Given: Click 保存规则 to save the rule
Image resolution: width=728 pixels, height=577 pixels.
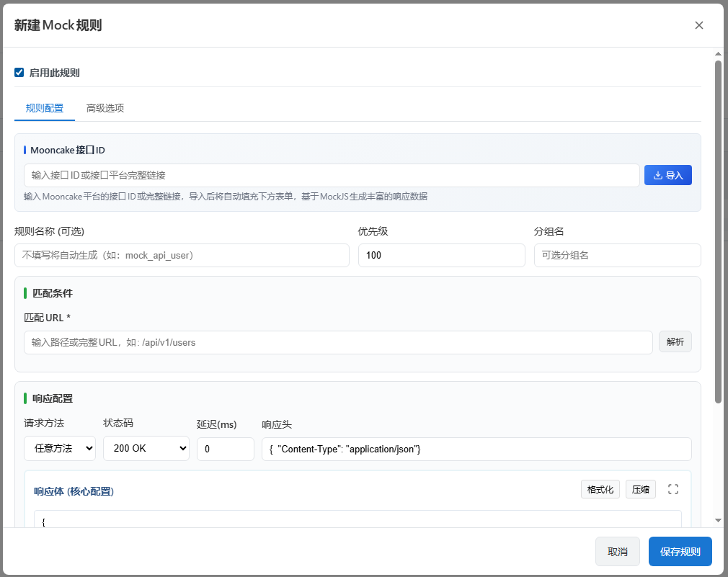Looking at the screenshot, I should click(x=680, y=552).
